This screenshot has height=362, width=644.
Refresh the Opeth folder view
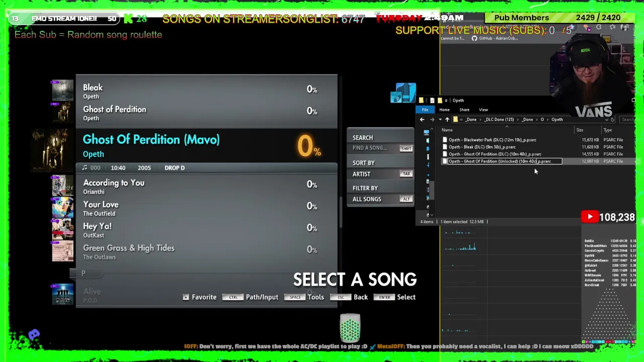[612, 120]
